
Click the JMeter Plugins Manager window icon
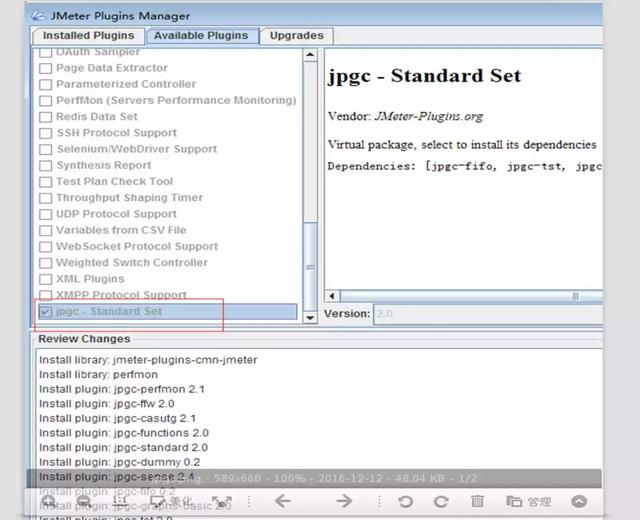tap(39, 16)
